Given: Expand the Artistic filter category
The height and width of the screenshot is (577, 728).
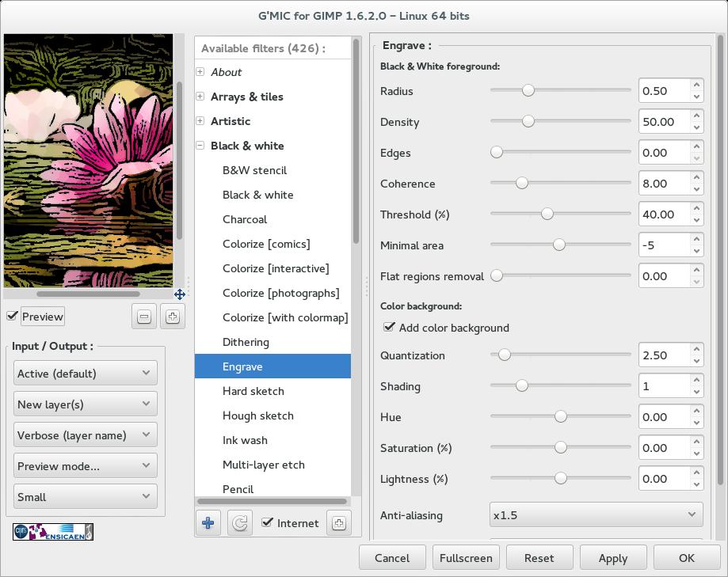Looking at the screenshot, I should (200, 121).
